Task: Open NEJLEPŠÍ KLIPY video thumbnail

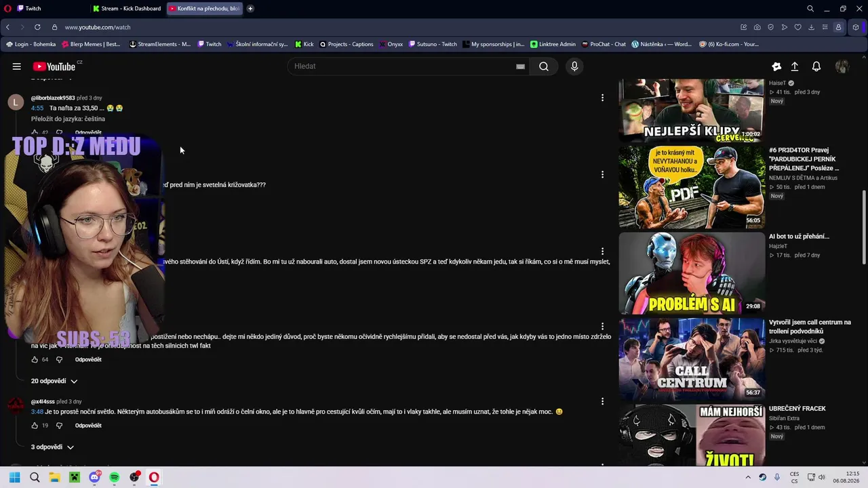Action: [691, 110]
